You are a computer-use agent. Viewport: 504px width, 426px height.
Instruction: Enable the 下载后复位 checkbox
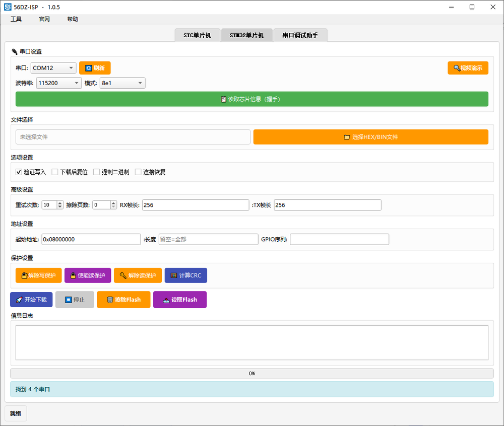[x=55, y=172]
